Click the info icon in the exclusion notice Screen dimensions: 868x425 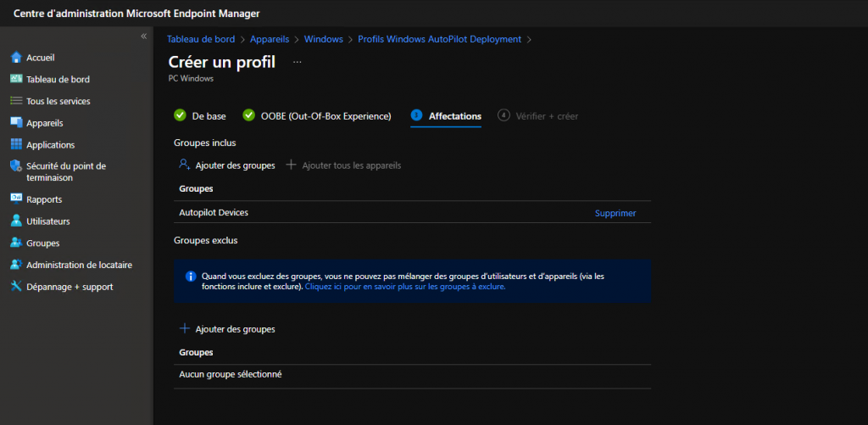[191, 276]
